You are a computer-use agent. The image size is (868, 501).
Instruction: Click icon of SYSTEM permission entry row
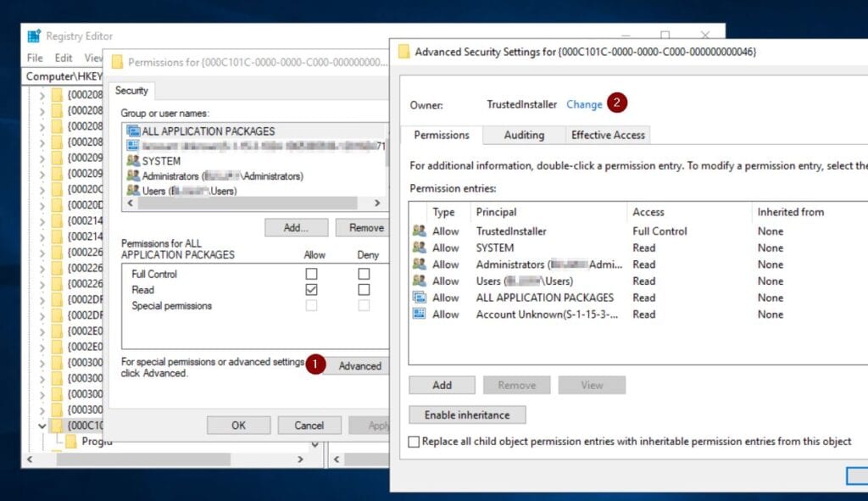point(419,248)
